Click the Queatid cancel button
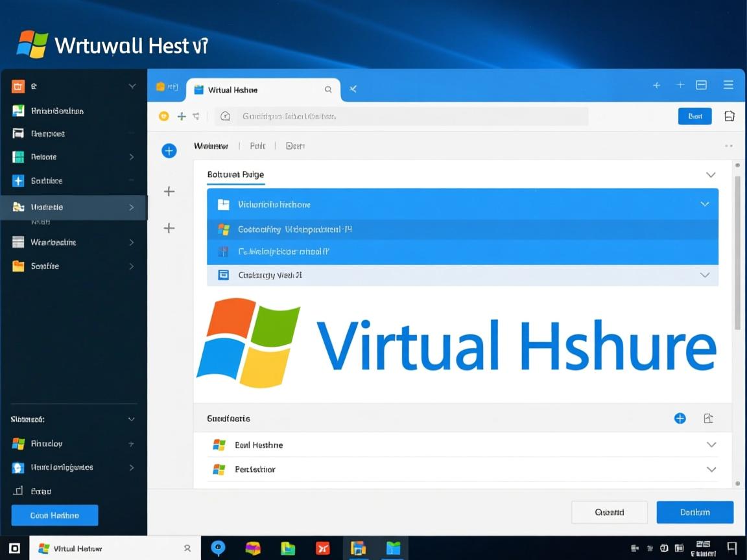This screenshot has height=560, width=747. (609, 512)
